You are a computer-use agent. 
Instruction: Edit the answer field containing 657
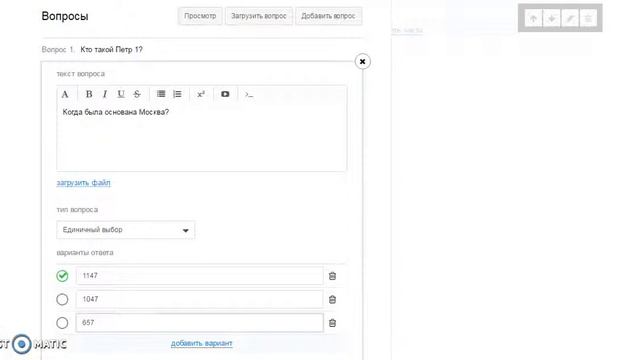pyautogui.click(x=200, y=322)
